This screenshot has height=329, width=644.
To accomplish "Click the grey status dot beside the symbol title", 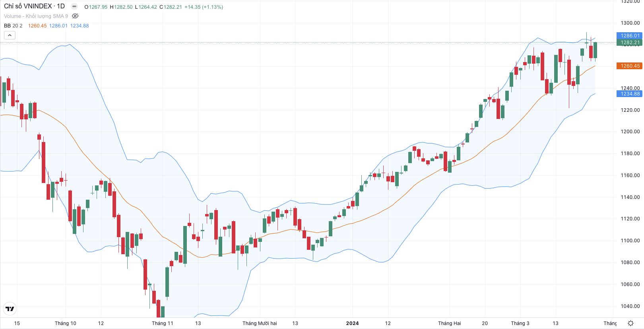I will [74, 6].
